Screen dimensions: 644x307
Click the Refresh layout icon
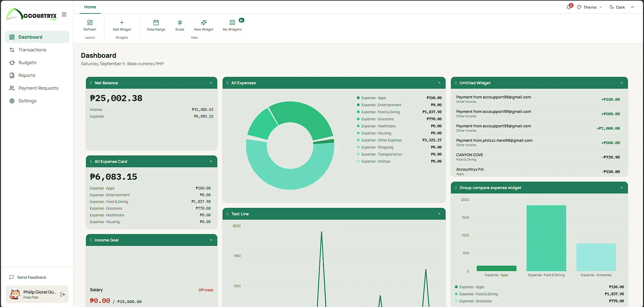click(x=90, y=23)
